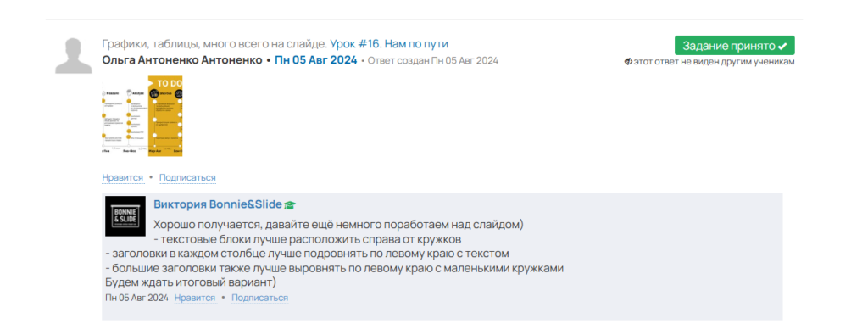Click Нравится under Виктория's comment
The image size is (868, 335).
tap(195, 298)
